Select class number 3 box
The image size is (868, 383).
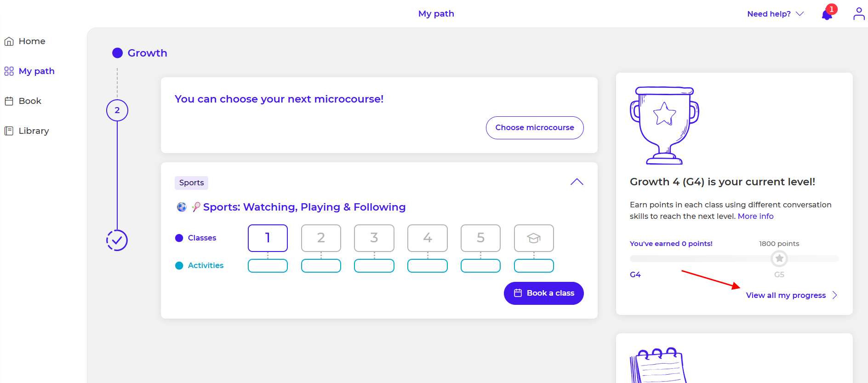374,238
